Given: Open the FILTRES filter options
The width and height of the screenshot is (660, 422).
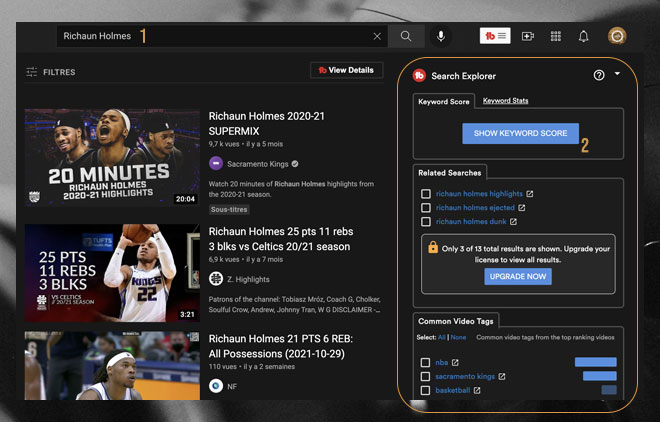Looking at the screenshot, I should (x=51, y=72).
